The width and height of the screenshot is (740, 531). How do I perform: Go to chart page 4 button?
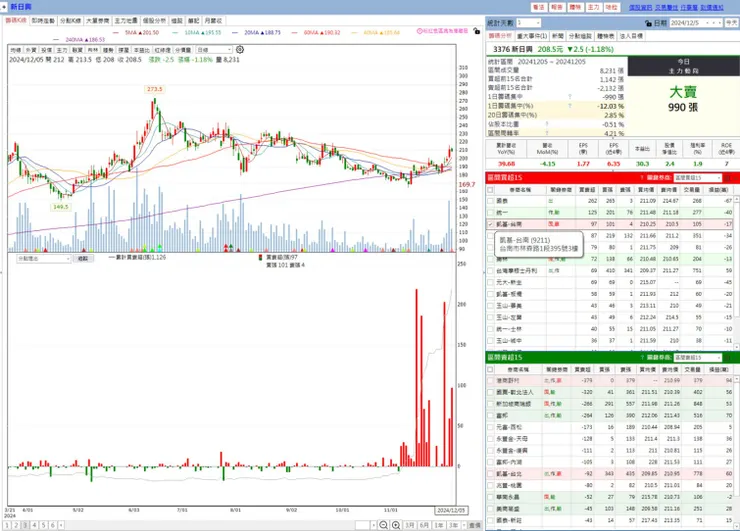pos(34,525)
